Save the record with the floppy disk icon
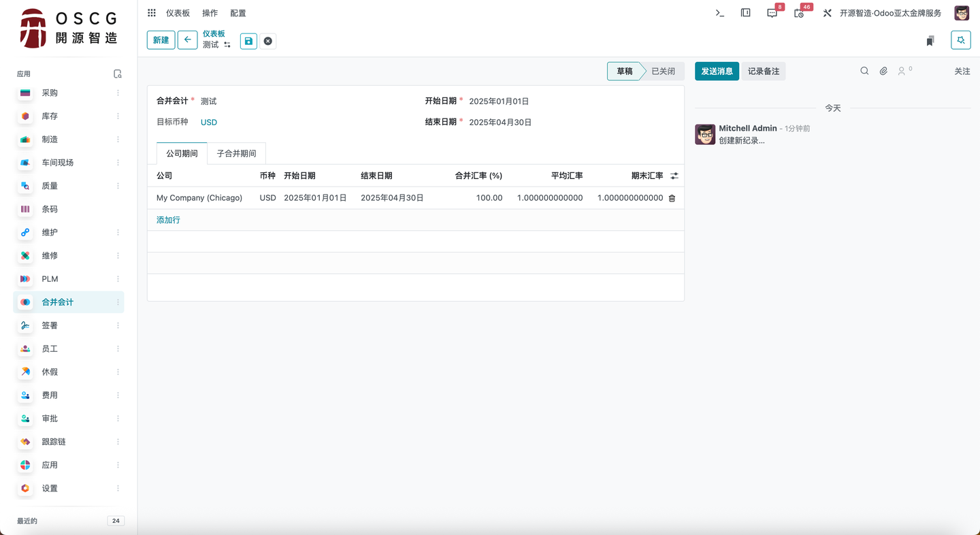This screenshot has width=980, height=535. coord(248,41)
